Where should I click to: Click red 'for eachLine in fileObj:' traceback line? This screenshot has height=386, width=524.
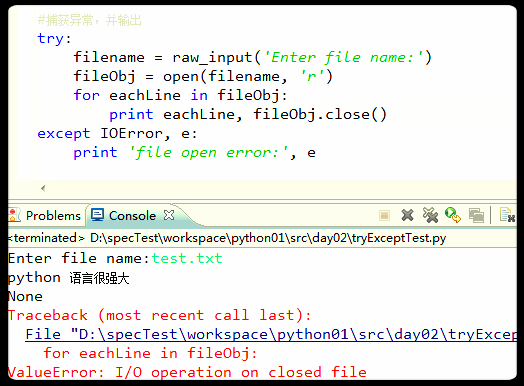tap(150, 353)
